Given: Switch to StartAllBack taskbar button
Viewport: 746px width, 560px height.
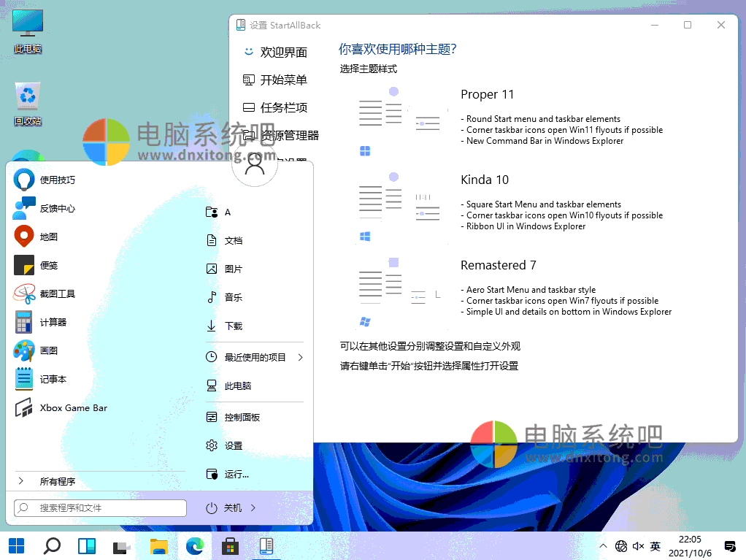Looking at the screenshot, I should coord(266,546).
